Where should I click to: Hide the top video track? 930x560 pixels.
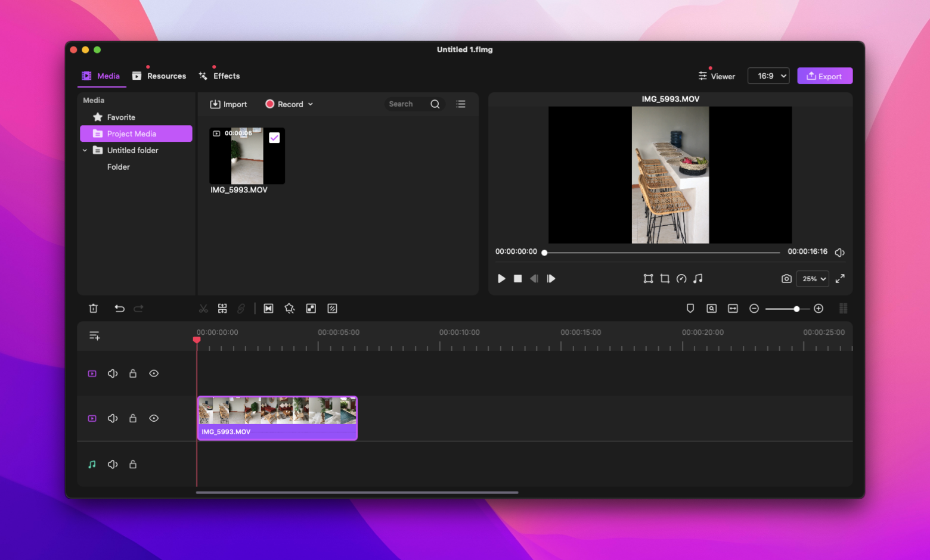point(154,374)
